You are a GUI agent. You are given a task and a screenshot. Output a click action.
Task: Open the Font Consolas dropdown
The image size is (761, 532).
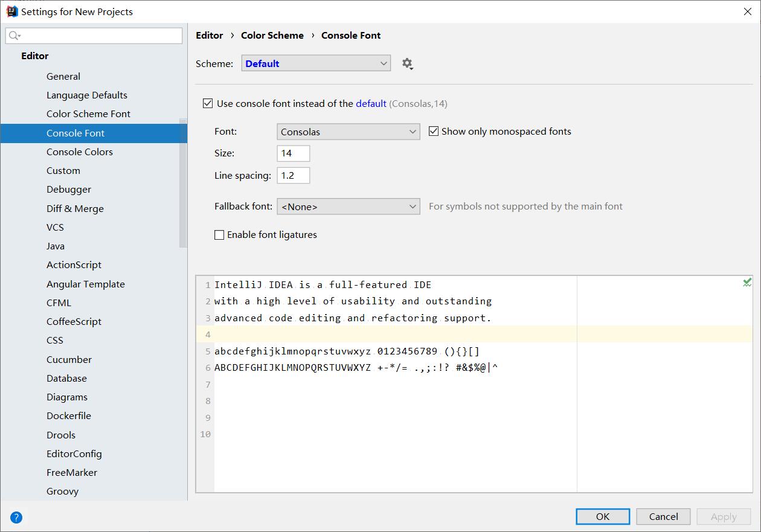tap(348, 132)
